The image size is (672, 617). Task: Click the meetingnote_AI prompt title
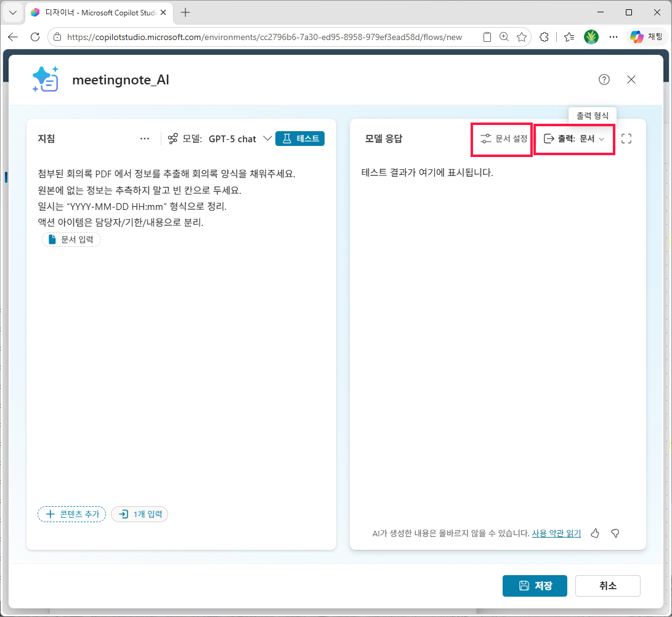pos(121,79)
